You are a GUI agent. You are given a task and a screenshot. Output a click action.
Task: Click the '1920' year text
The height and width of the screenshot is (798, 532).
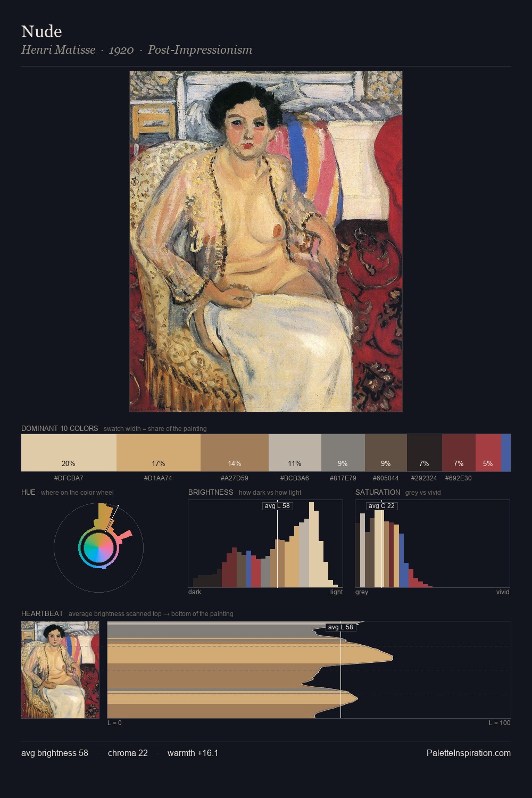[x=121, y=50]
